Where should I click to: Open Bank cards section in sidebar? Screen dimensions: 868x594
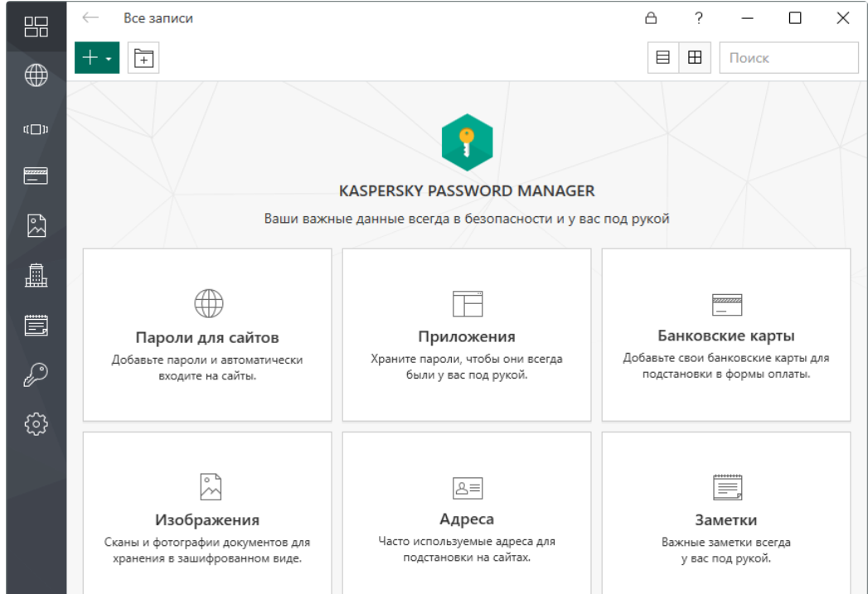click(36, 176)
